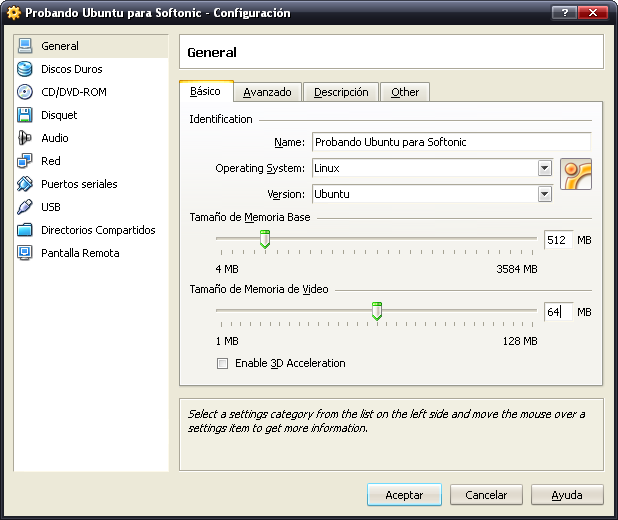The image size is (618, 520).
Task: Click the base memory slider handle
Action: pos(265,239)
